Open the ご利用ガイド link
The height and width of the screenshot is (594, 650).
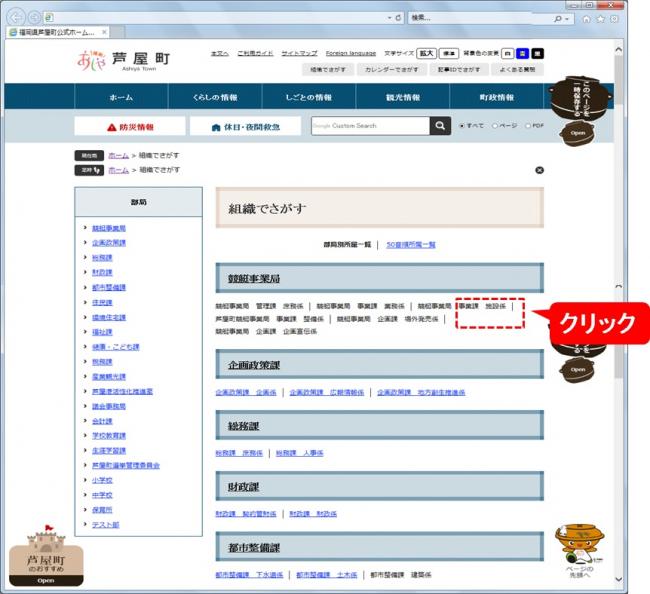[255, 53]
